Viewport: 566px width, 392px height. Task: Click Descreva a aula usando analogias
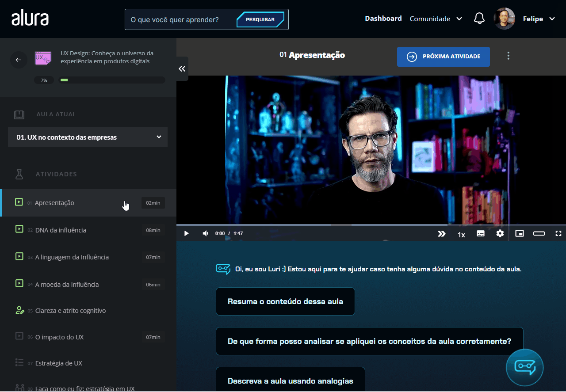291,380
